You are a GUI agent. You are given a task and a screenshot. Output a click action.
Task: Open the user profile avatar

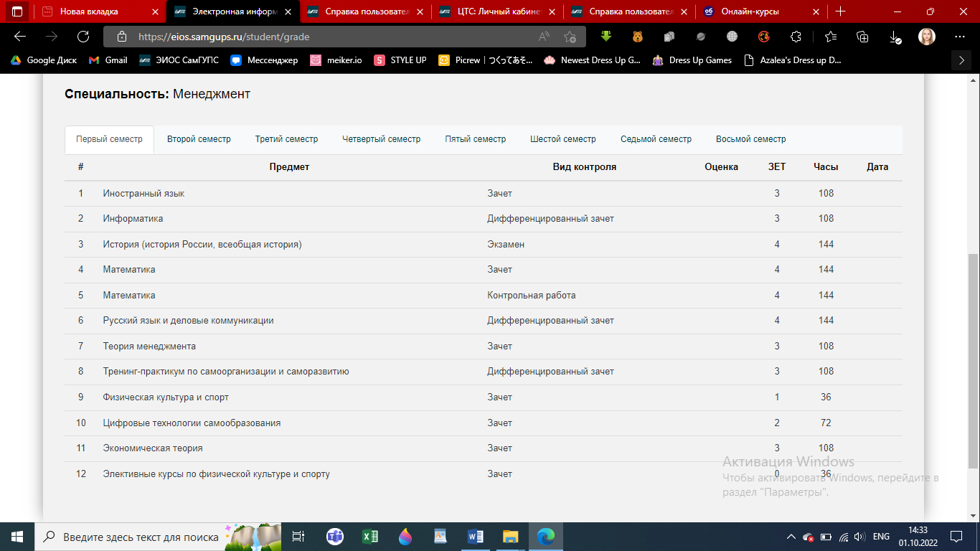[x=927, y=37]
